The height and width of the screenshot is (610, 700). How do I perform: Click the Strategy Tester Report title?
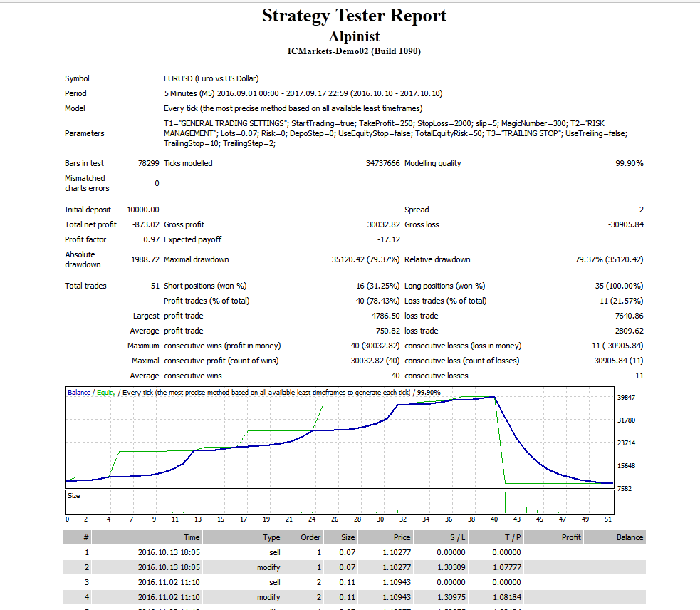[x=354, y=16]
